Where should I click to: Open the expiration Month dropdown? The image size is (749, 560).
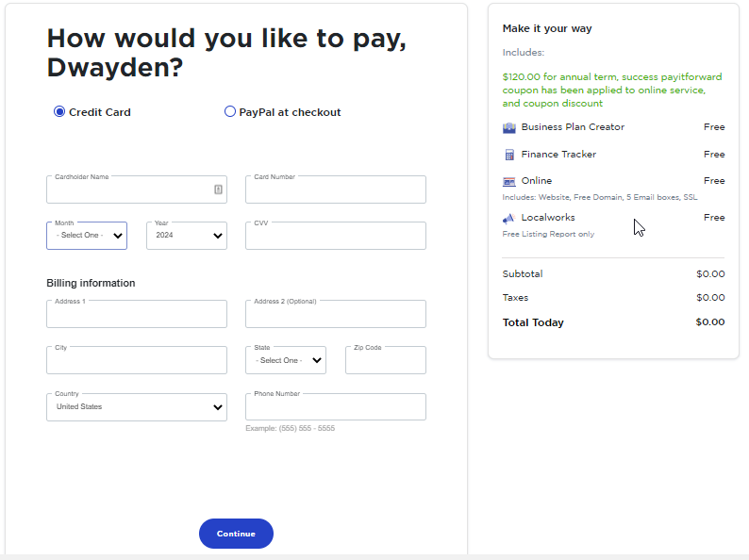pyautogui.click(x=87, y=236)
